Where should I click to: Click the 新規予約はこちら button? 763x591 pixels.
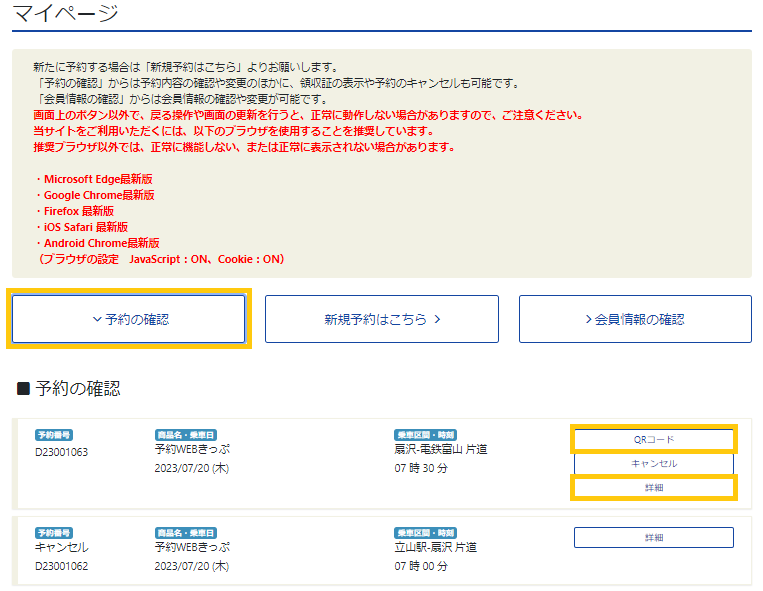381,319
